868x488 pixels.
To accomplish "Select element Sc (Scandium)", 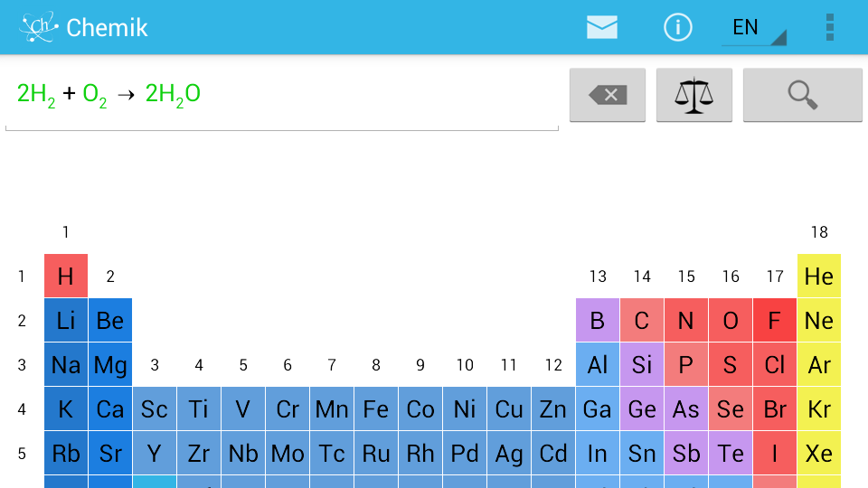I will click(x=155, y=408).
